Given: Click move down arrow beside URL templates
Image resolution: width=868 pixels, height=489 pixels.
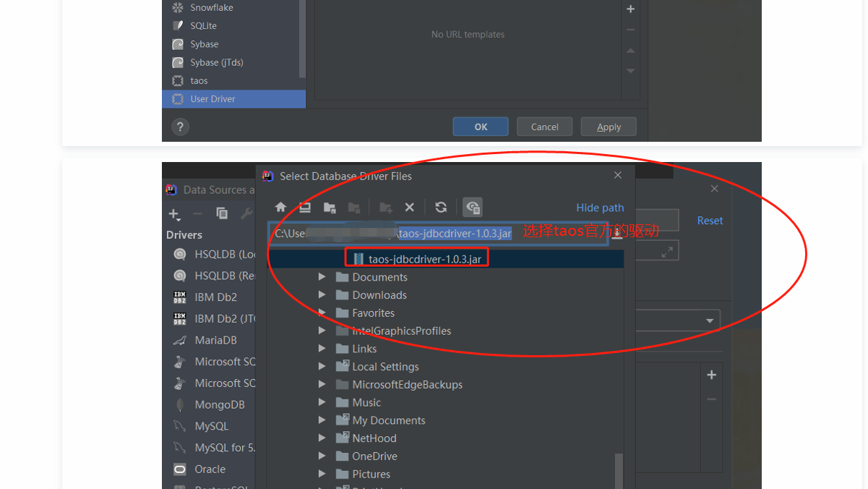Looking at the screenshot, I should click(630, 71).
